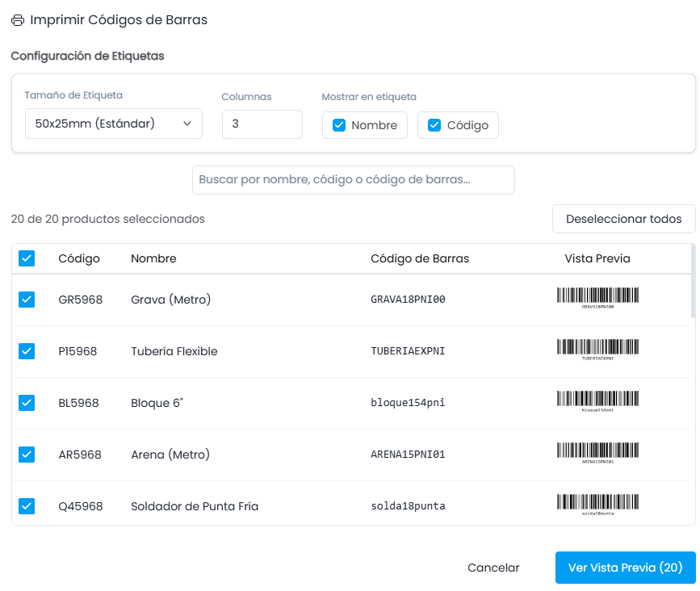Click barcode text bloque154pni
The height and width of the screenshot is (591, 700).
(408, 403)
